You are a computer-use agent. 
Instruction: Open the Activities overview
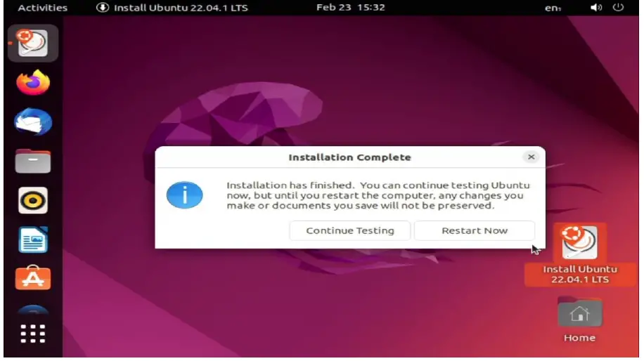pos(42,8)
